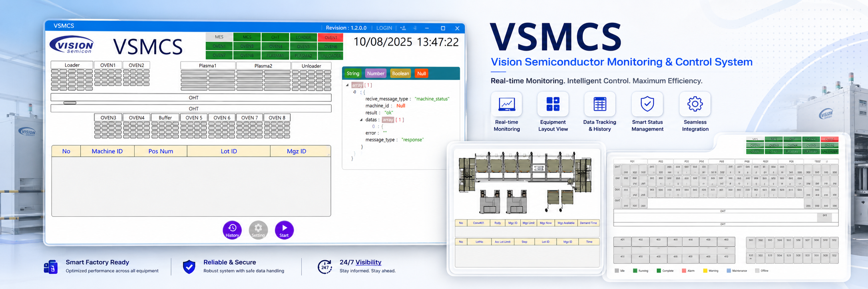Select the Plasma2 equipment layout label

[x=263, y=66]
